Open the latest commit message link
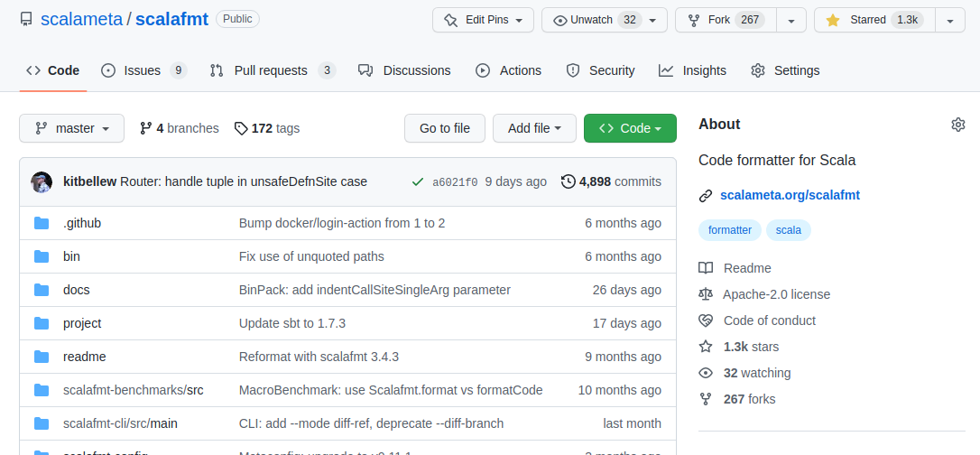 coord(244,181)
